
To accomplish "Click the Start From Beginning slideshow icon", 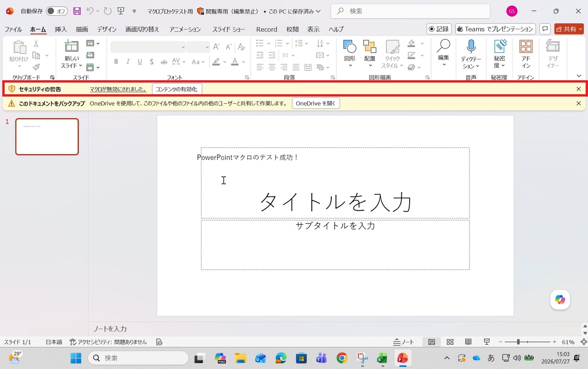I will click(x=121, y=11).
